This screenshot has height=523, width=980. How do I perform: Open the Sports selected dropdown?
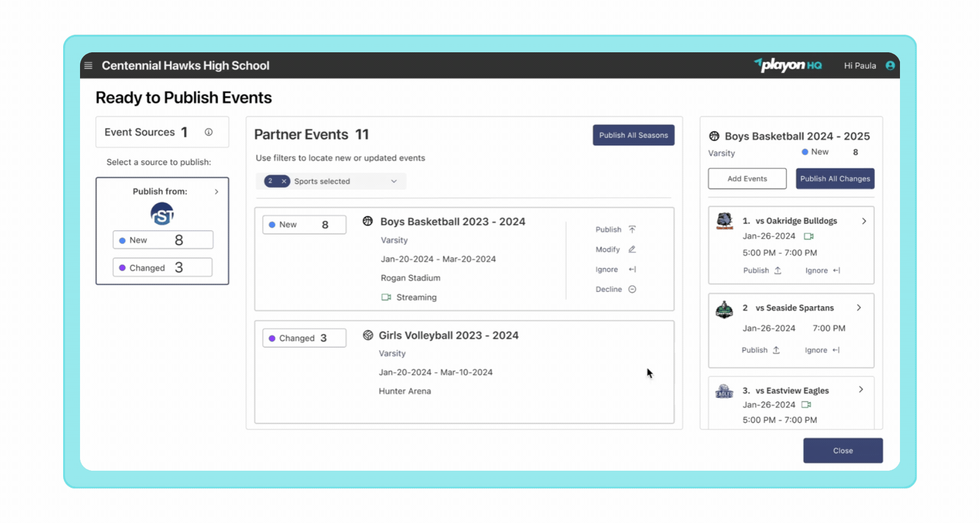(394, 181)
